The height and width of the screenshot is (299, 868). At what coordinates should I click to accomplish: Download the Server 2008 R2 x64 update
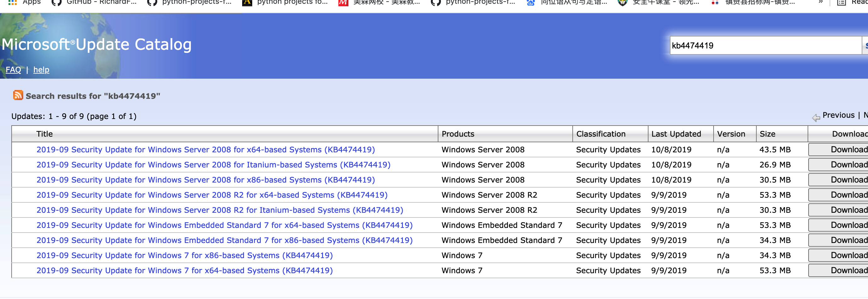coord(838,195)
